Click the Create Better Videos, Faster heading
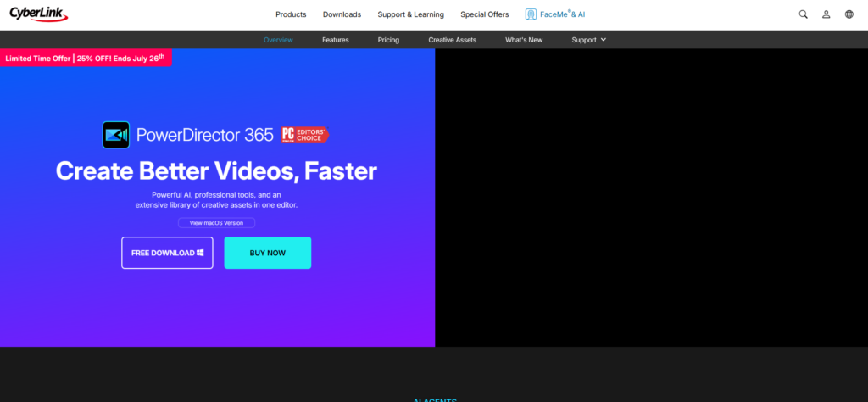This screenshot has width=868, height=402. pos(216,171)
